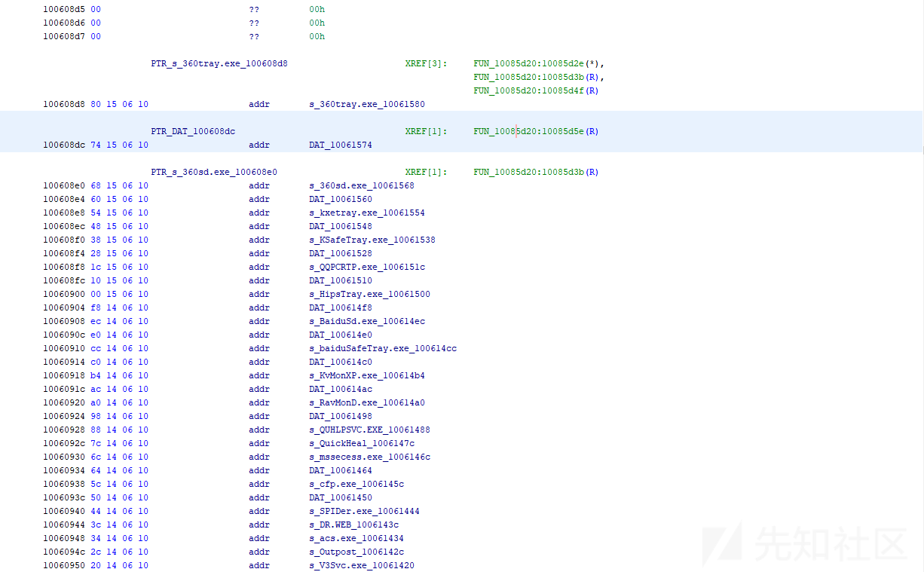Viewport: 924px width, 572px height.
Task: Open operand s_DR.WEB_1006143c
Action: (354, 525)
